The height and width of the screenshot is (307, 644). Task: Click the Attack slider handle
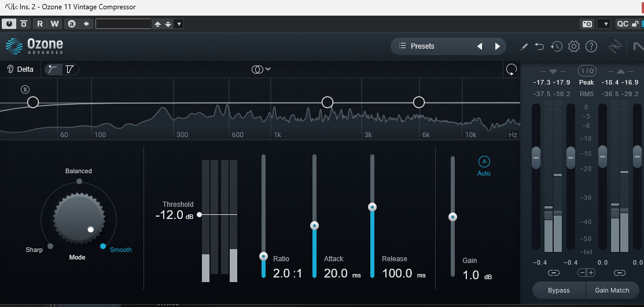315,226
